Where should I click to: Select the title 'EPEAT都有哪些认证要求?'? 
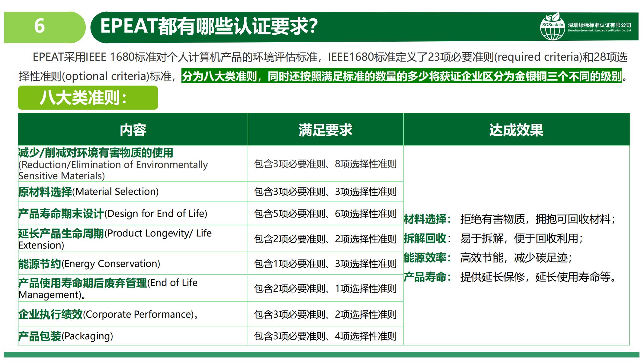point(209,26)
